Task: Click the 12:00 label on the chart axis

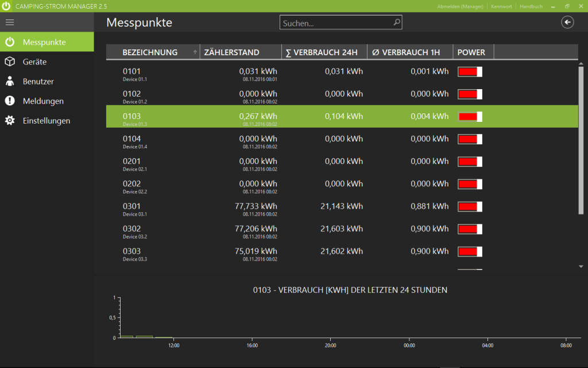Action: point(173,346)
